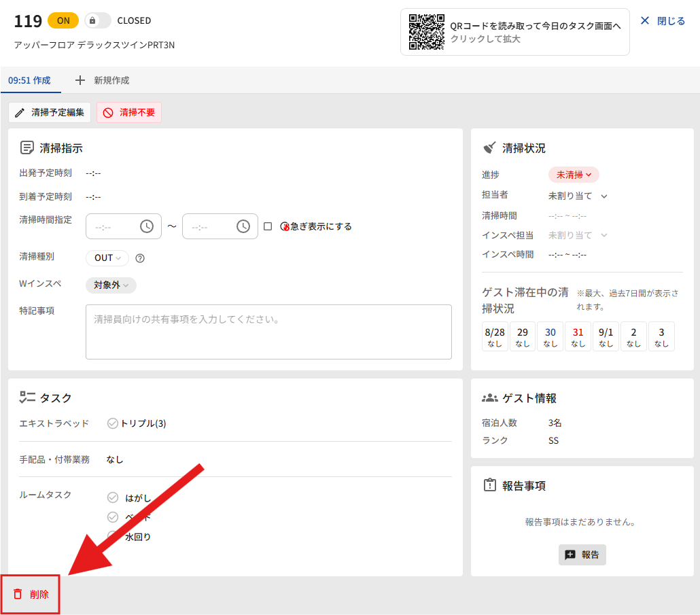The image size is (700, 615).
Task: Check the 急ぎ表示にする checkbox
Action: [x=268, y=227]
